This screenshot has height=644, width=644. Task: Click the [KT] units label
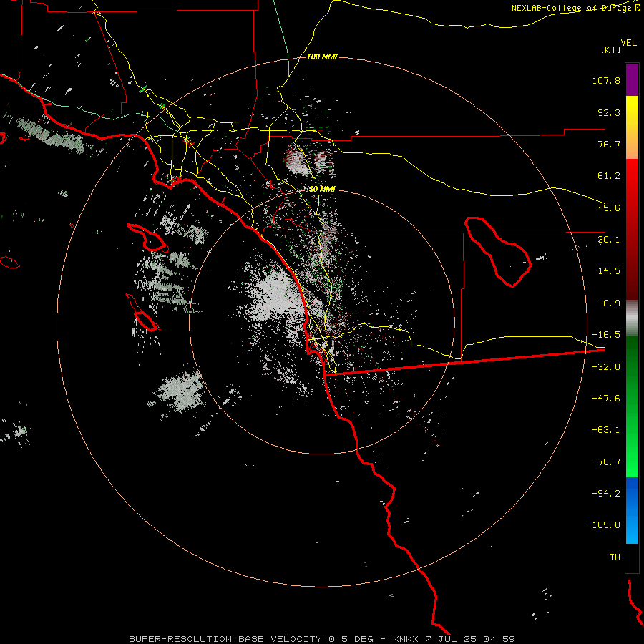(610, 49)
